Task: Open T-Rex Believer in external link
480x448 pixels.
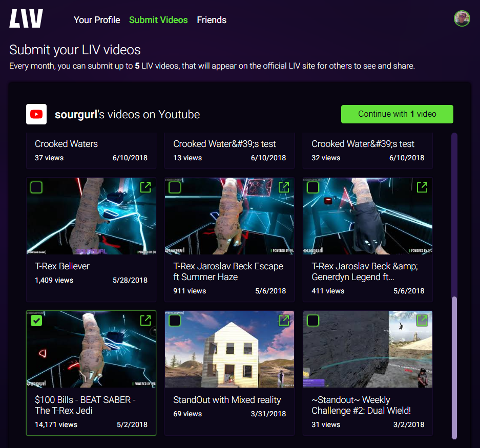Action: [x=145, y=187]
